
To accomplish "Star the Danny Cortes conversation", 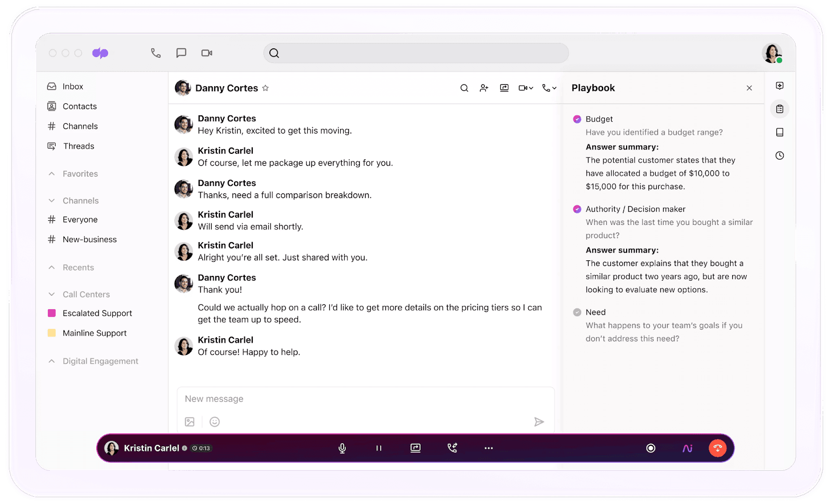I will (x=266, y=88).
